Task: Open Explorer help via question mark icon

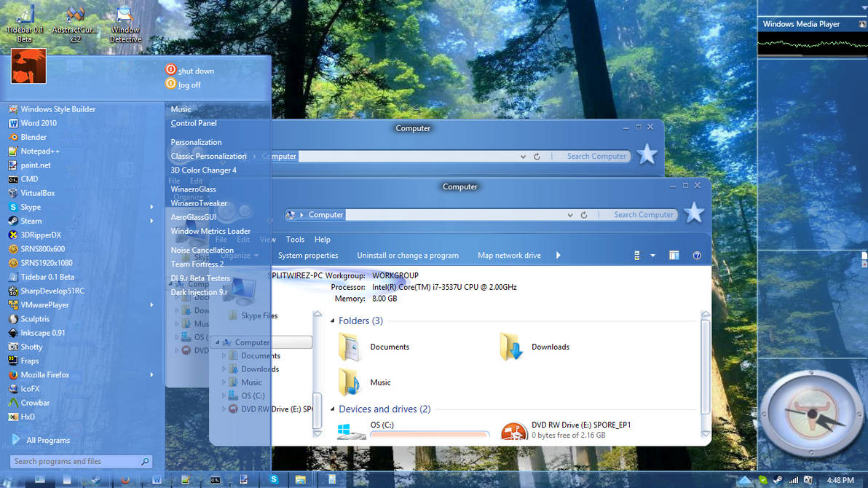Action: coord(697,256)
